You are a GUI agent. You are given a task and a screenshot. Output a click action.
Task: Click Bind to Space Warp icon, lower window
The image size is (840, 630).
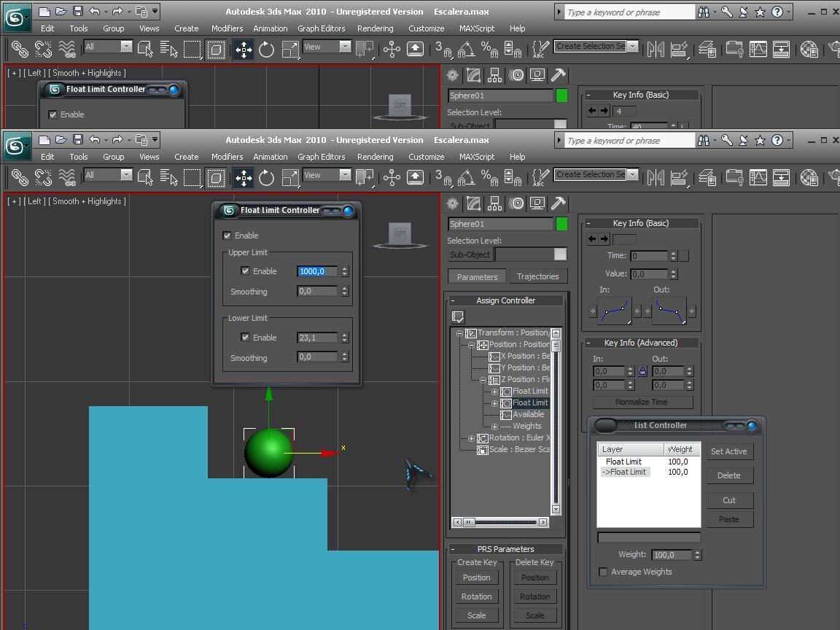67,177
